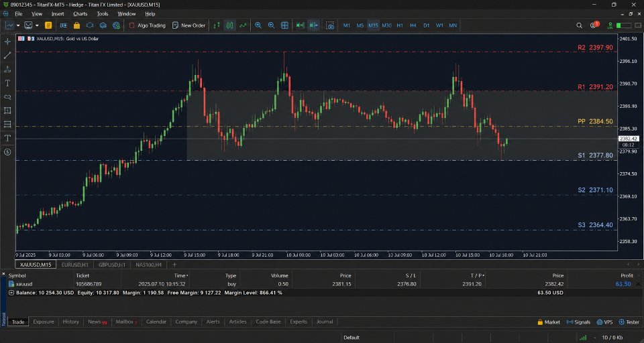Select the M1 timeframe

[x=347, y=25]
